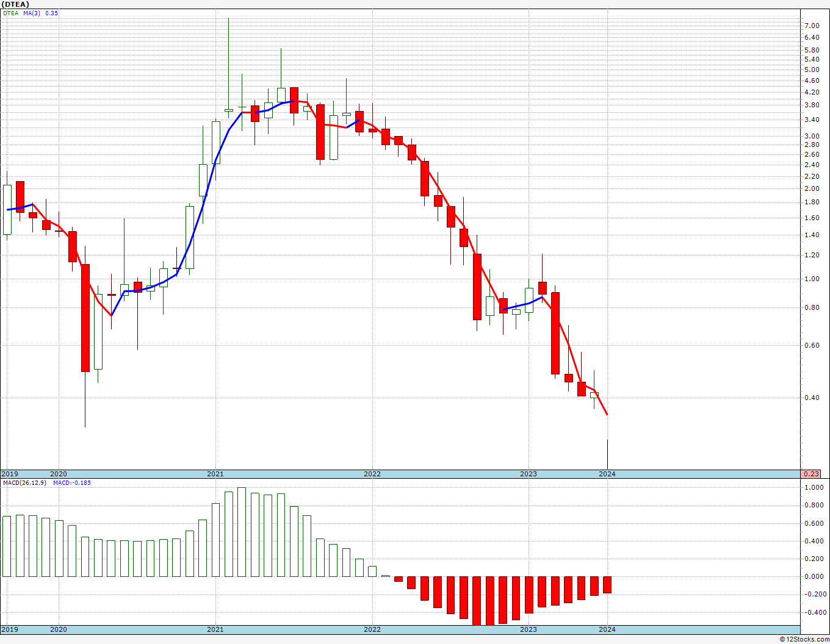This screenshot has height=644, width=830.
Task: Select the 1.40 price axis label
Action: [812, 235]
